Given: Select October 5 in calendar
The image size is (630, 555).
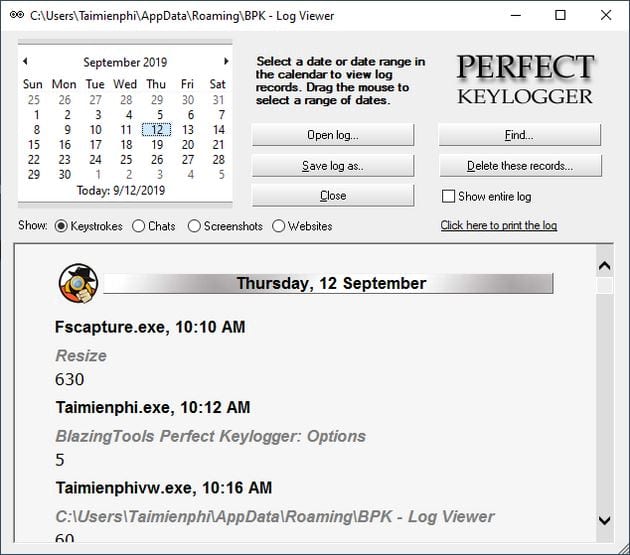Looking at the screenshot, I should tap(221, 174).
